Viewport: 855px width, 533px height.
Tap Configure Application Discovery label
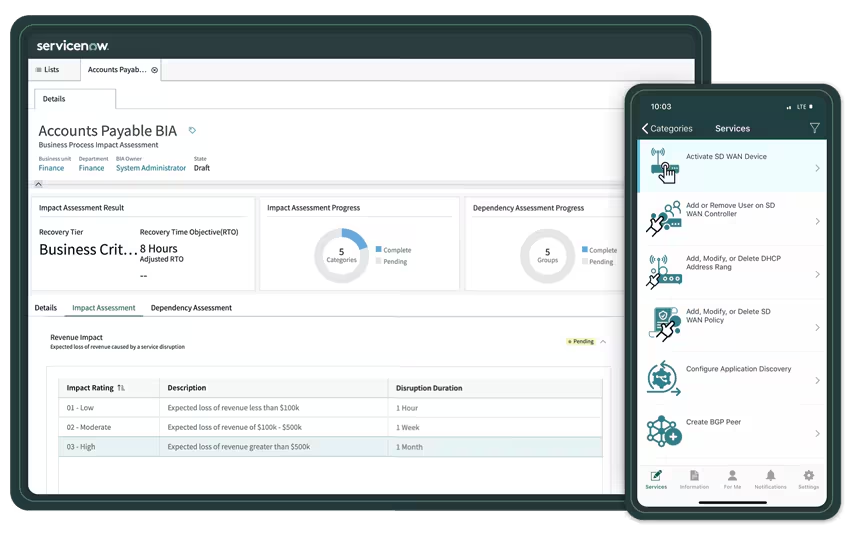point(738,369)
